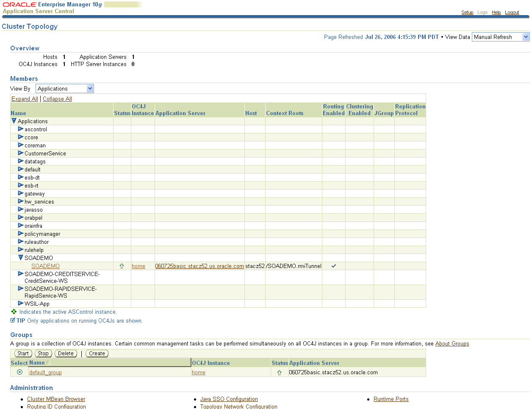
Task: Expand the ascontrol application node
Action: [20, 129]
